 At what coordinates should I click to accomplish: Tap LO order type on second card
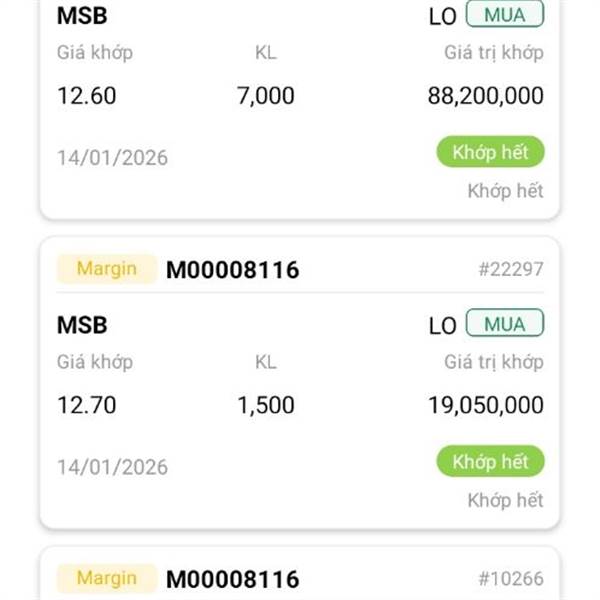[442, 326]
